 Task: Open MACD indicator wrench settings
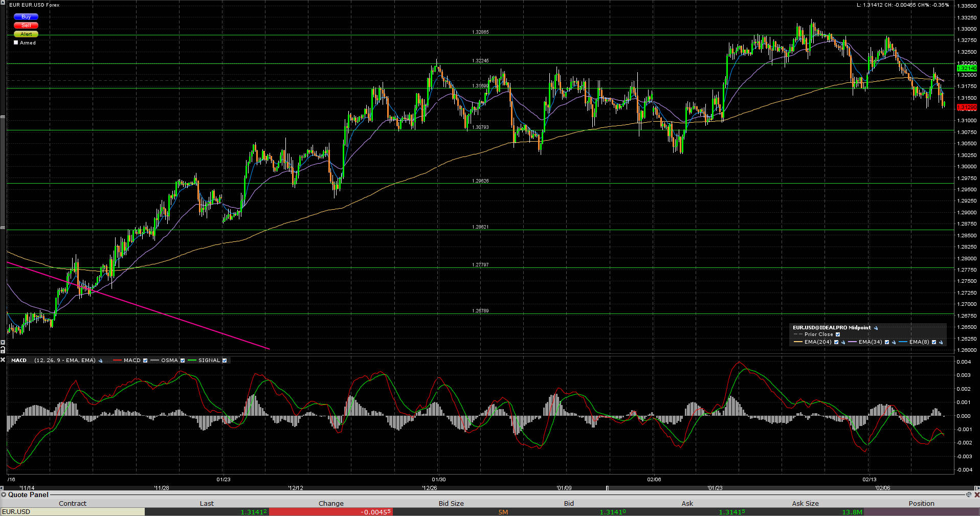[x=100, y=361]
